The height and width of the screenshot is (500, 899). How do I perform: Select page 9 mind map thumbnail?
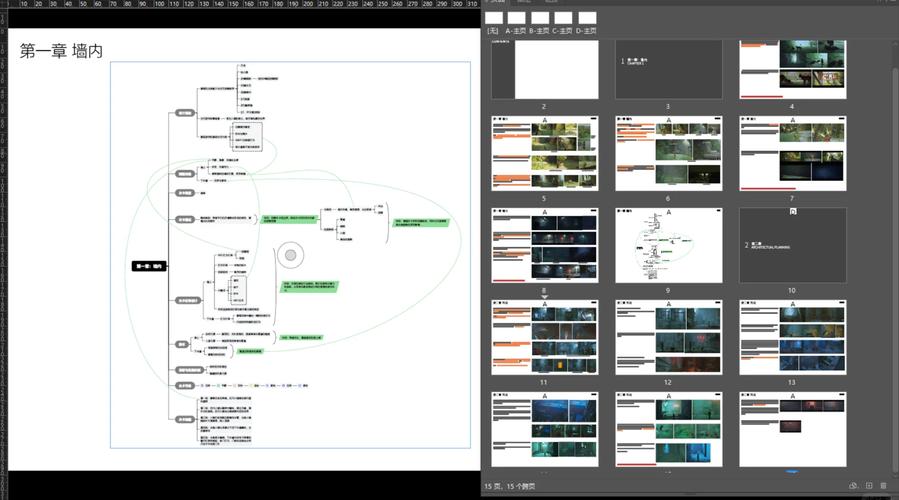668,246
